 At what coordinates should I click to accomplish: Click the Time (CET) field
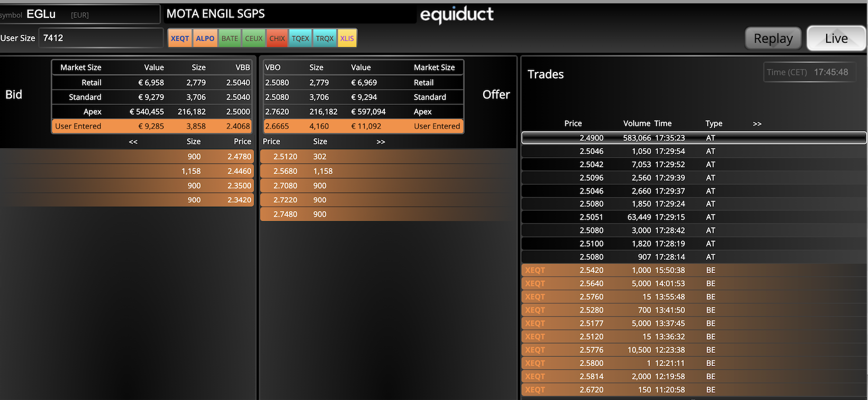809,72
